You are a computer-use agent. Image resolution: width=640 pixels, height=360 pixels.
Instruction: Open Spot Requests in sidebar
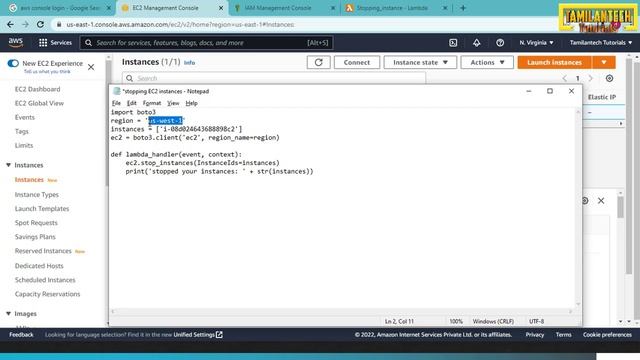36,223
